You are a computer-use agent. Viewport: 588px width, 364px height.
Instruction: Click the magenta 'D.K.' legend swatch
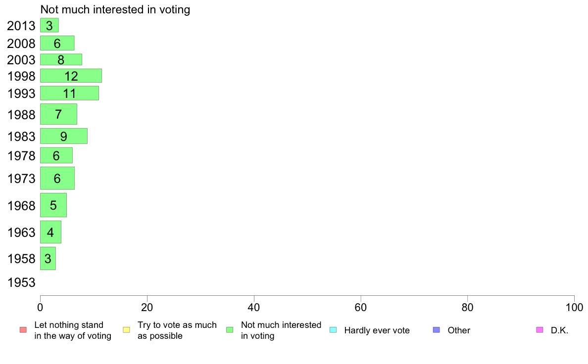click(539, 330)
